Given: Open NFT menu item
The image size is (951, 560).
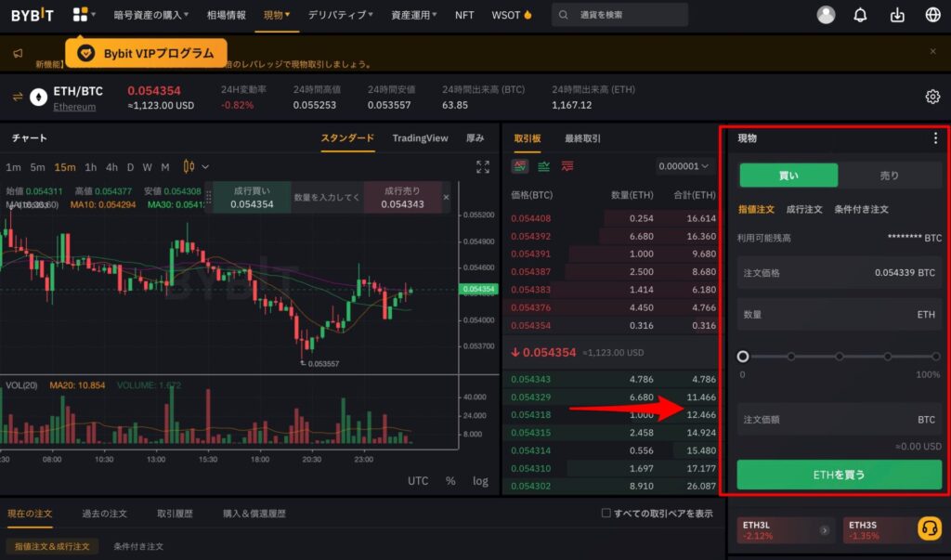Looking at the screenshot, I should point(464,15).
